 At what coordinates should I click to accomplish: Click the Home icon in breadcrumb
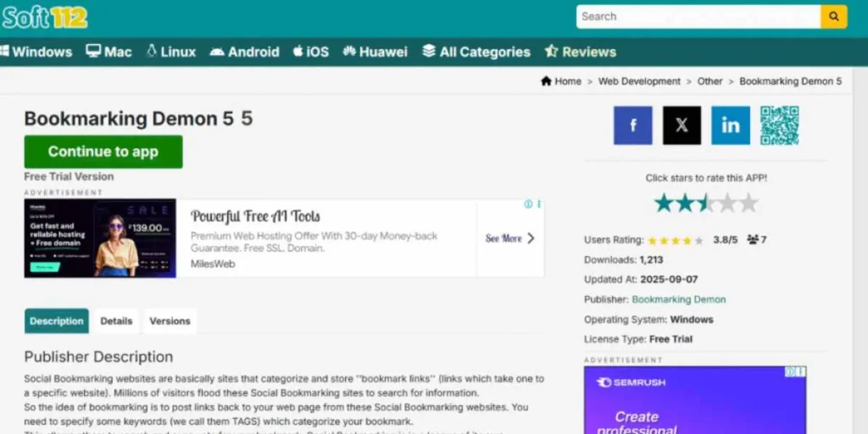(x=547, y=81)
